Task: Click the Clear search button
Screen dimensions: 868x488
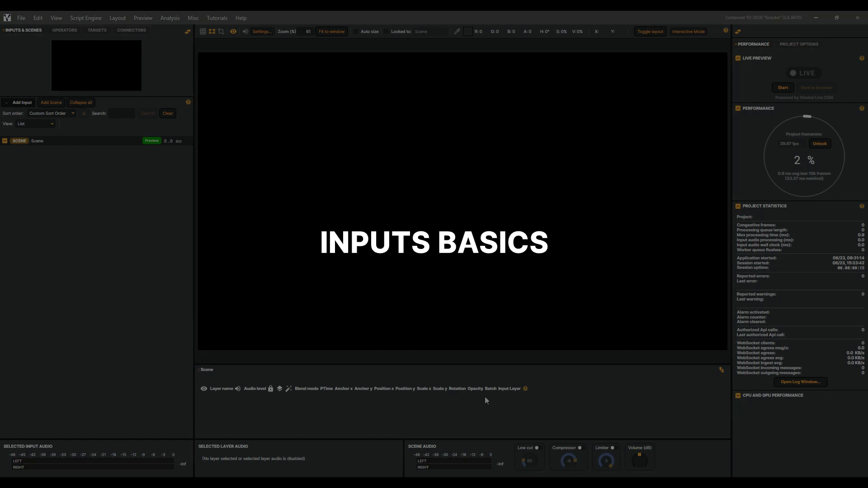Action: [x=168, y=113]
